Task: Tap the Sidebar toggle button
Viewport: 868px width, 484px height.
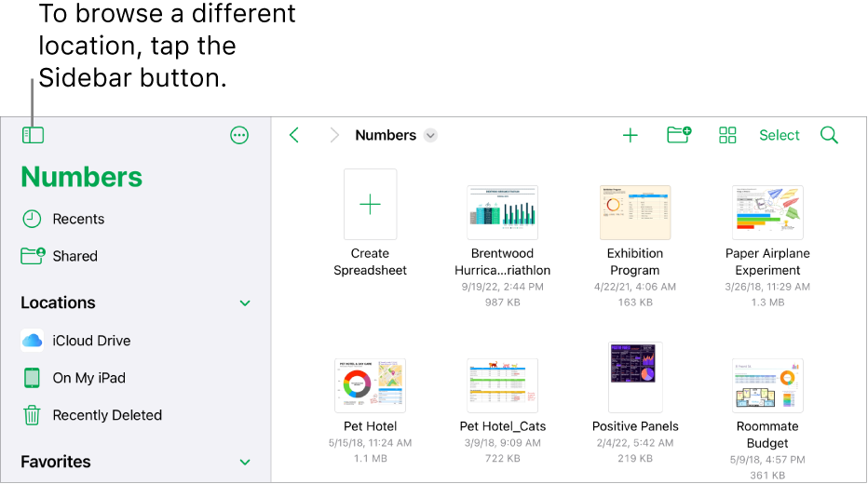Action: tap(33, 135)
